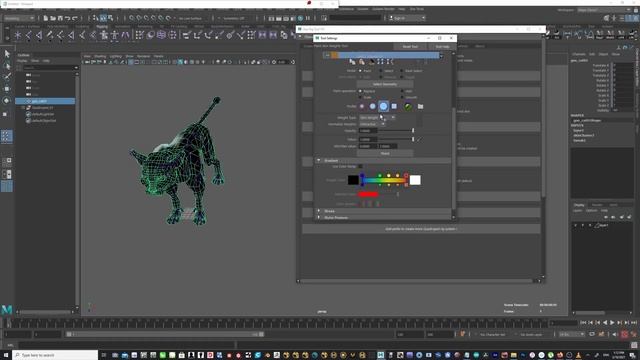Click the Reset Tool button
The height and width of the screenshot is (360, 640).
(410, 47)
